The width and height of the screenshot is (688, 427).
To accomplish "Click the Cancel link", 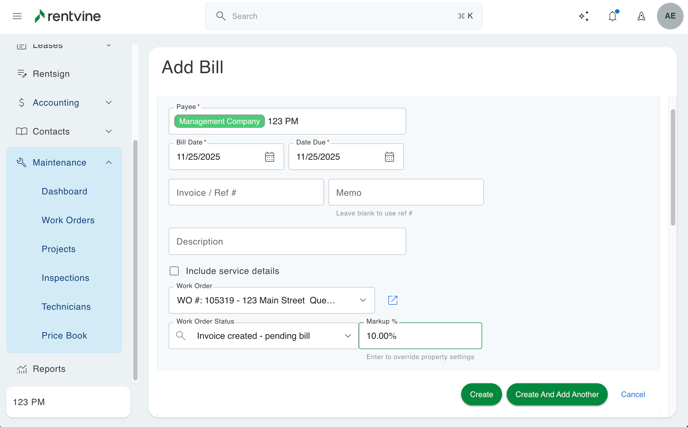I will 632,394.
